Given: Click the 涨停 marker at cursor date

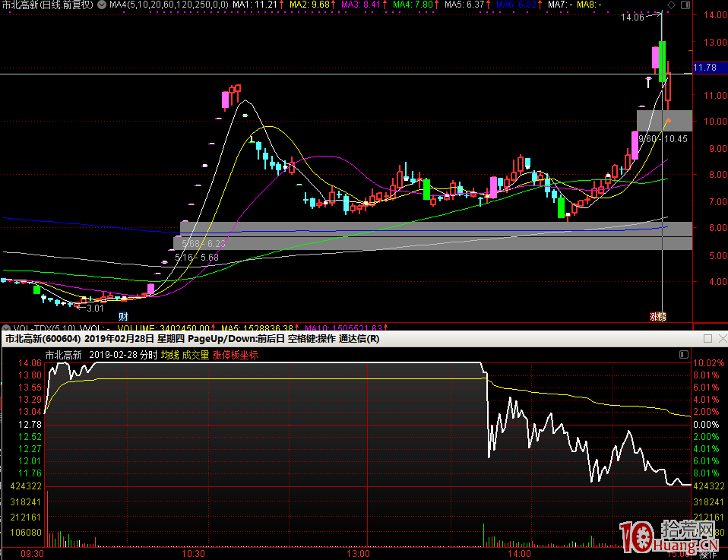Looking at the screenshot, I should click(658, 317).
